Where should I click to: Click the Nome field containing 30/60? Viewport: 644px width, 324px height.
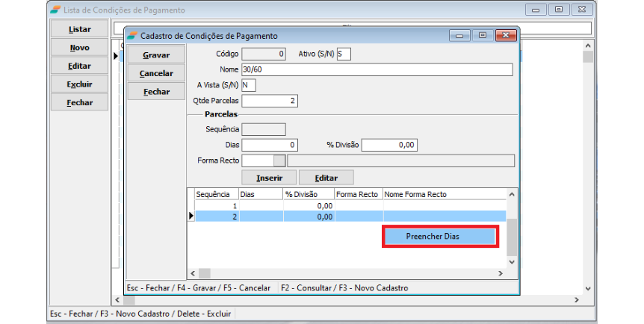(x=377, y=69)
